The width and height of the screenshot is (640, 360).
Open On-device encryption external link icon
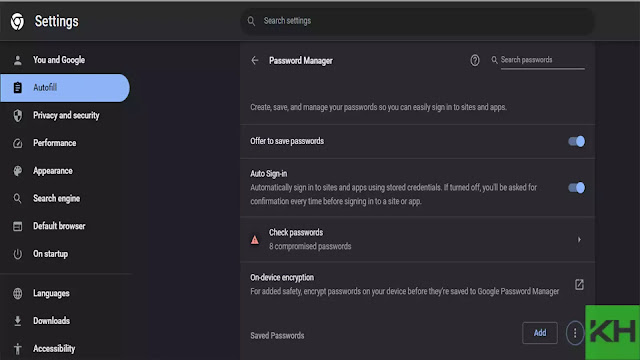[x=579, y=284]
